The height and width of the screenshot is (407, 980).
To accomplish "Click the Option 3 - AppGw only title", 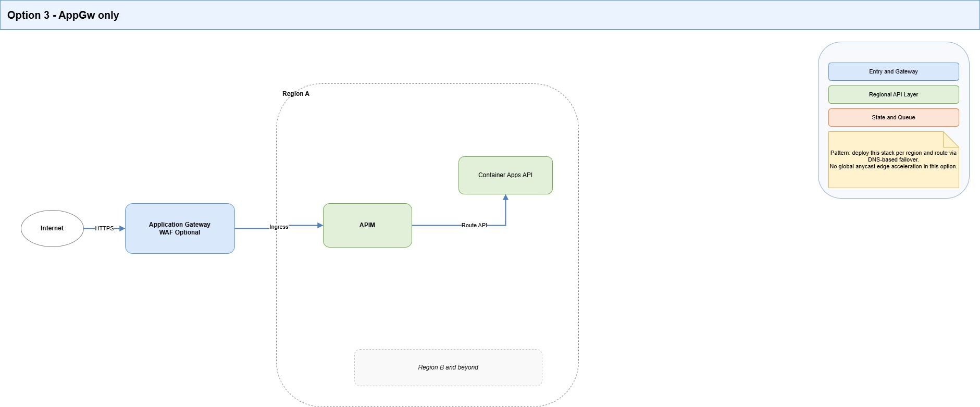I will pyautogui.click(x=63, y=15).
